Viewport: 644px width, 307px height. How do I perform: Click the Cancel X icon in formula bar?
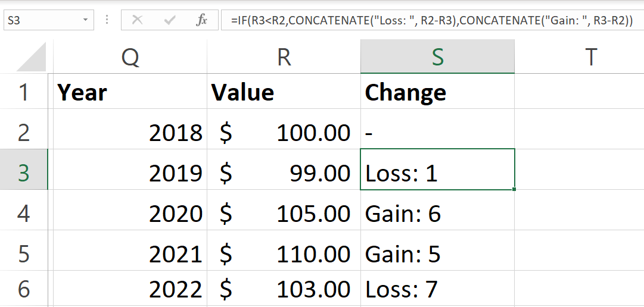137,20
